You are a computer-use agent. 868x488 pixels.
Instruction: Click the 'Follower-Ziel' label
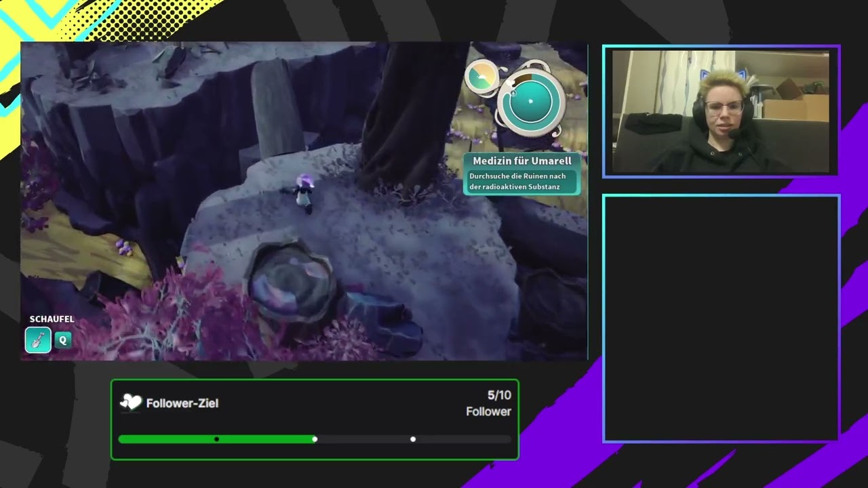point(182,403)
